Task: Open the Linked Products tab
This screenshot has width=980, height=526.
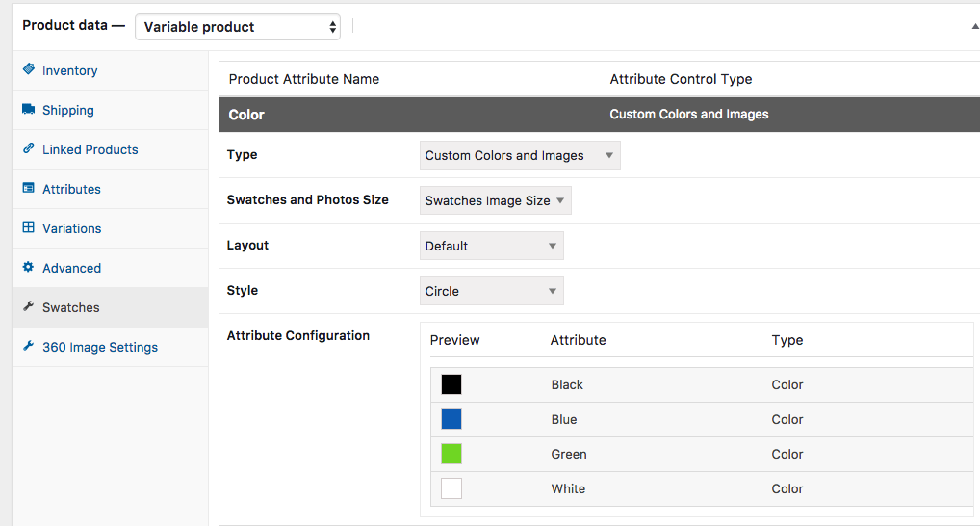Action: click(90, 149)
